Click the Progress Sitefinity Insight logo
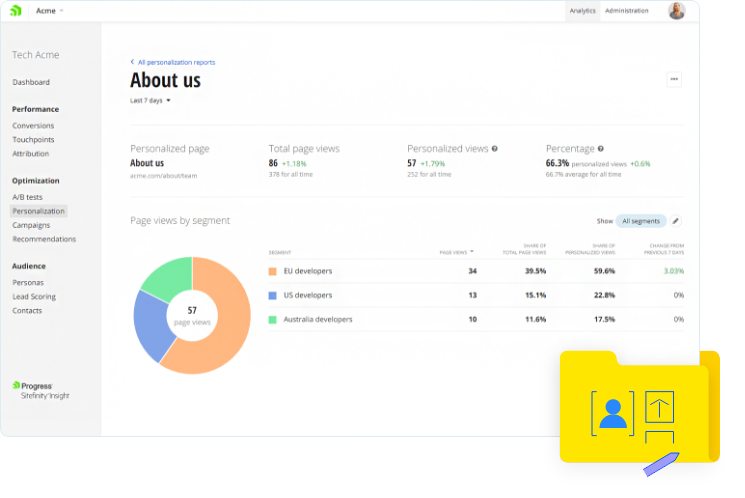This screenshot has height=498, width=745. click(x=40, y=390)
